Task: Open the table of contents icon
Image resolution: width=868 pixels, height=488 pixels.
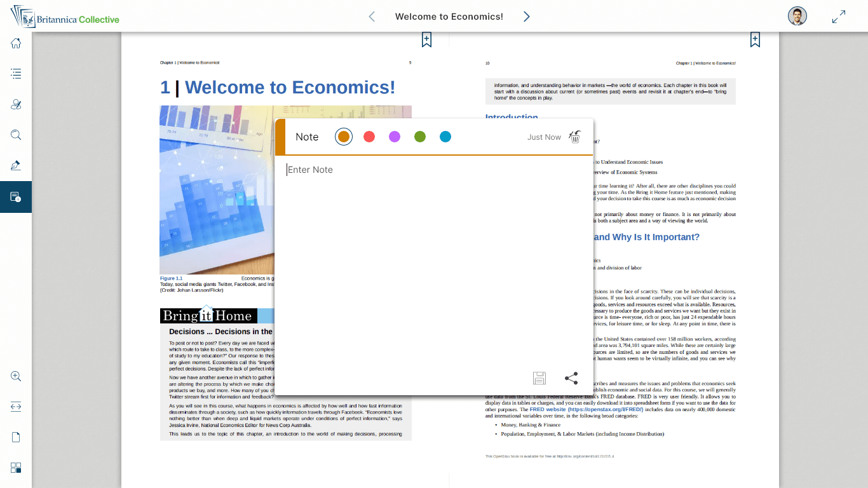Action: click(x=16, y=74)
